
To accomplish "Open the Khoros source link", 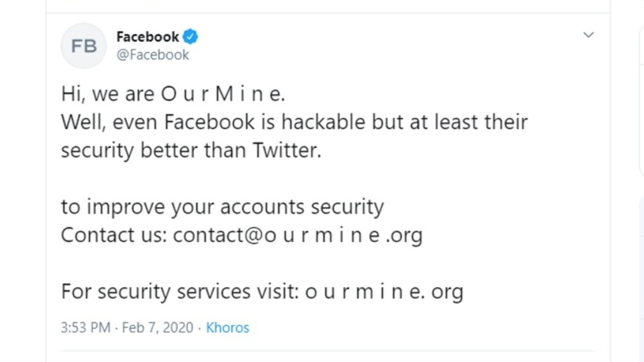I will (227, 327).
